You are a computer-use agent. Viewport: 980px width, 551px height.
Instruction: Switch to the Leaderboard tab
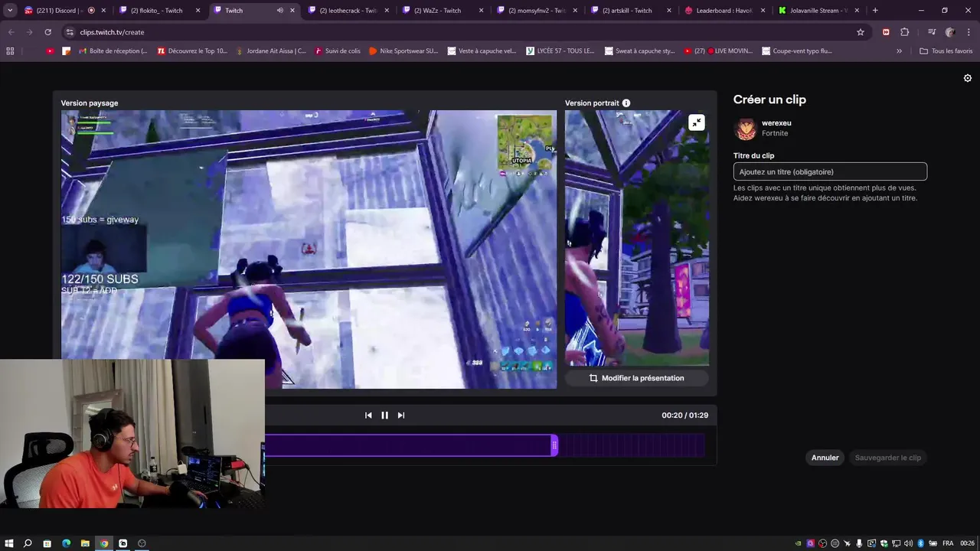[726, 11]
